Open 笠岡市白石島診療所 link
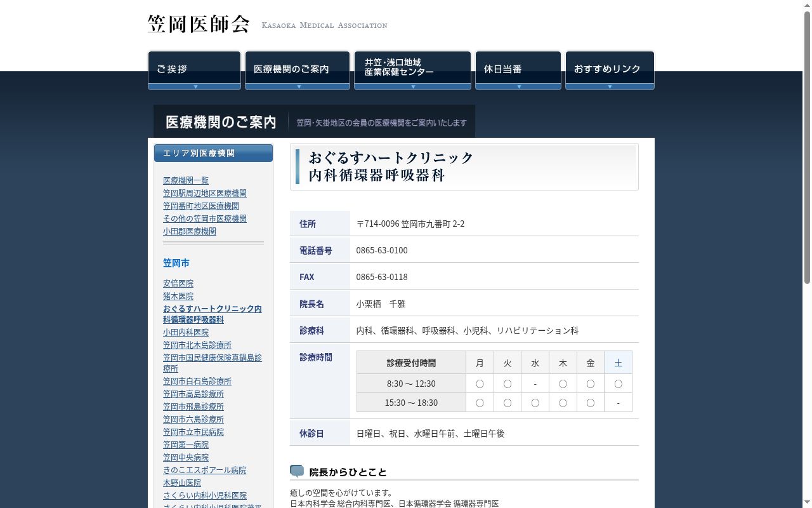Screen dimensions: 812x508 pos(197,381)
